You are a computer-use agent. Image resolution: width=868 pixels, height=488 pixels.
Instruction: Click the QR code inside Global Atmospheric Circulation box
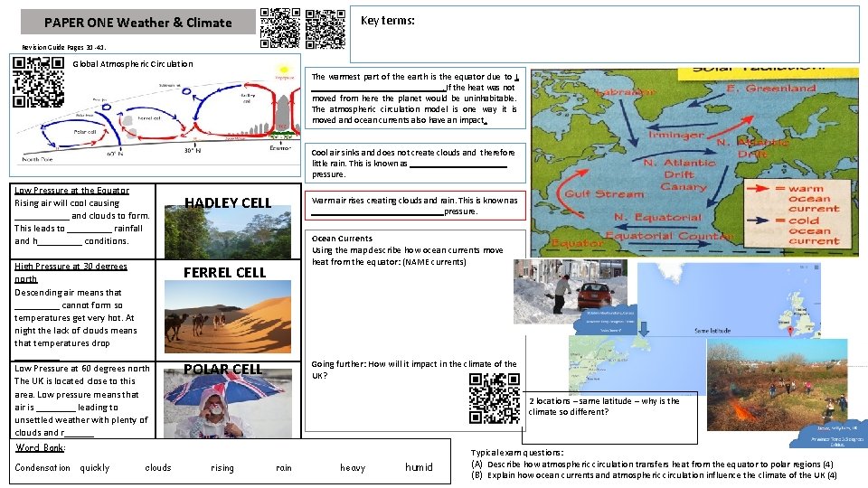click(38, 82)
